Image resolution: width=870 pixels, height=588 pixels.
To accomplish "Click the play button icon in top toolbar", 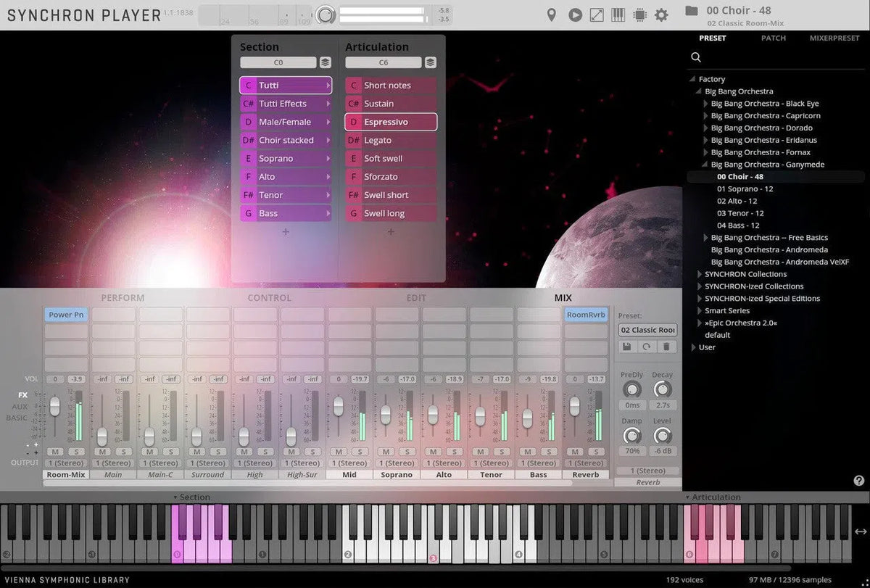I will [x=575, y=15].
